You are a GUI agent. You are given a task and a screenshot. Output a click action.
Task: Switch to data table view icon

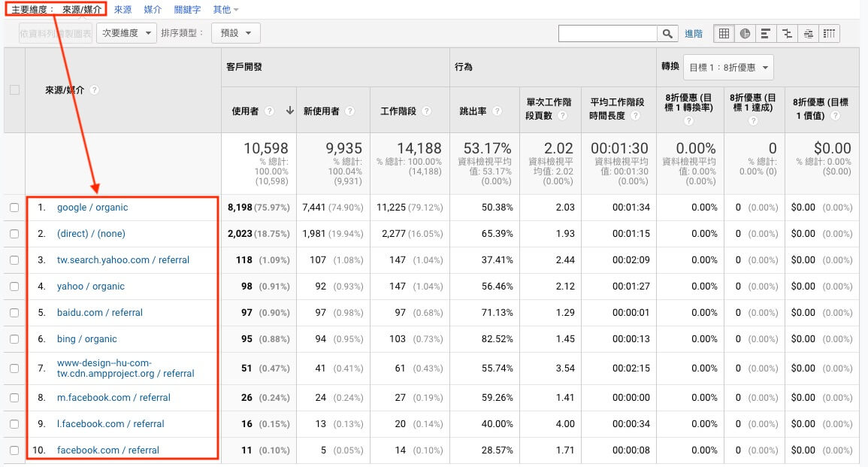tap(724, 34)
